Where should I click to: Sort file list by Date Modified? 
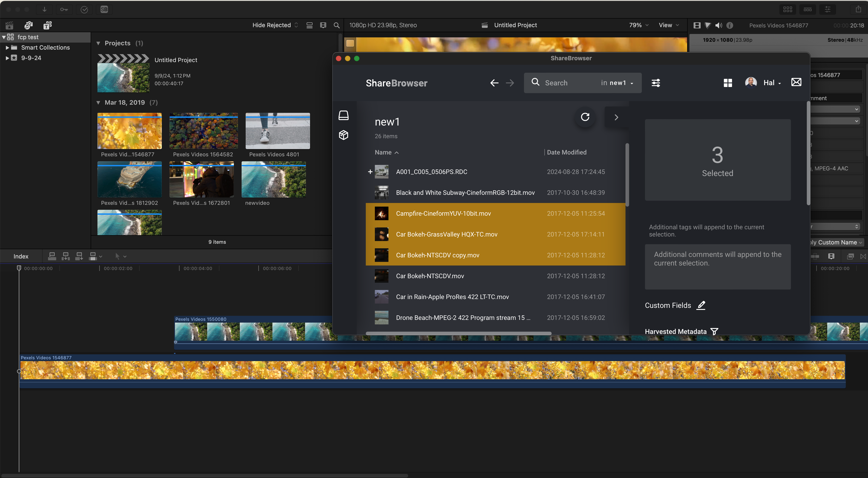[x=566, y=152]
